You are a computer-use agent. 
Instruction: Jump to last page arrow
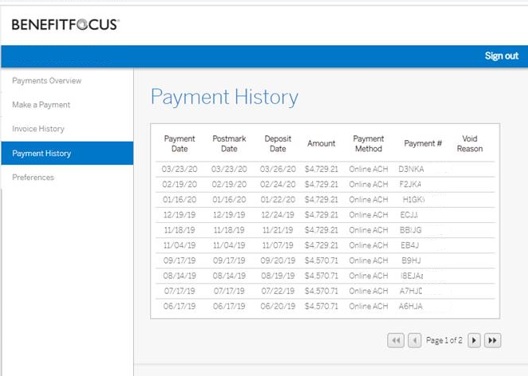coord(493,340)
